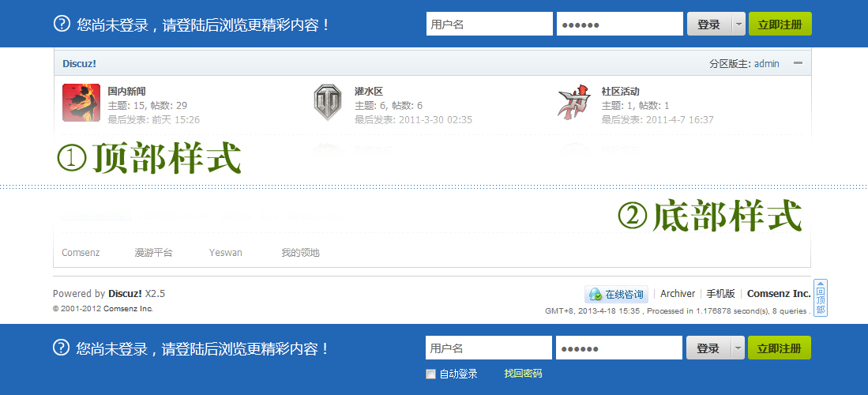The height and width of the screenshot is (395, 868).
Task: Click the 回顶部 back-to-top icon
Action: tap(821, 298)
